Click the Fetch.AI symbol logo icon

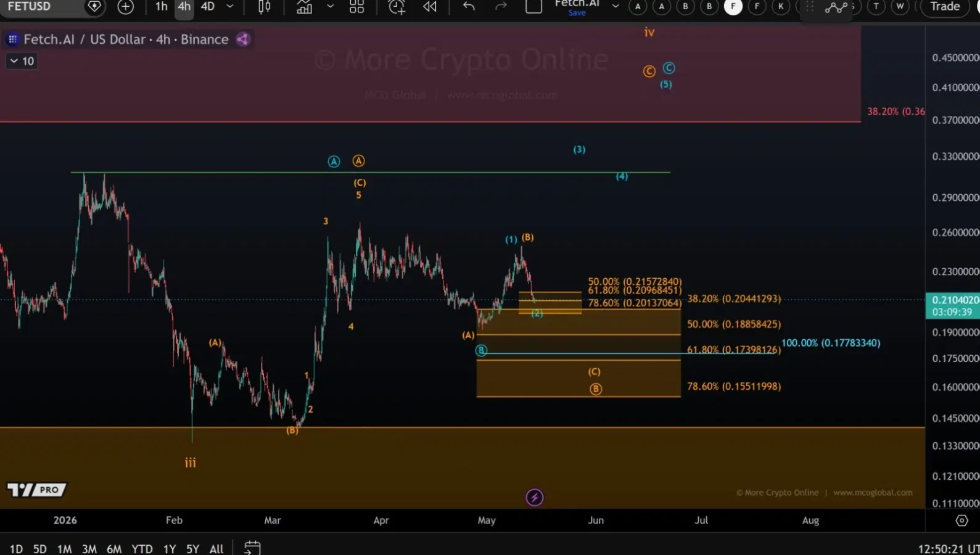[x=12, y=39]
